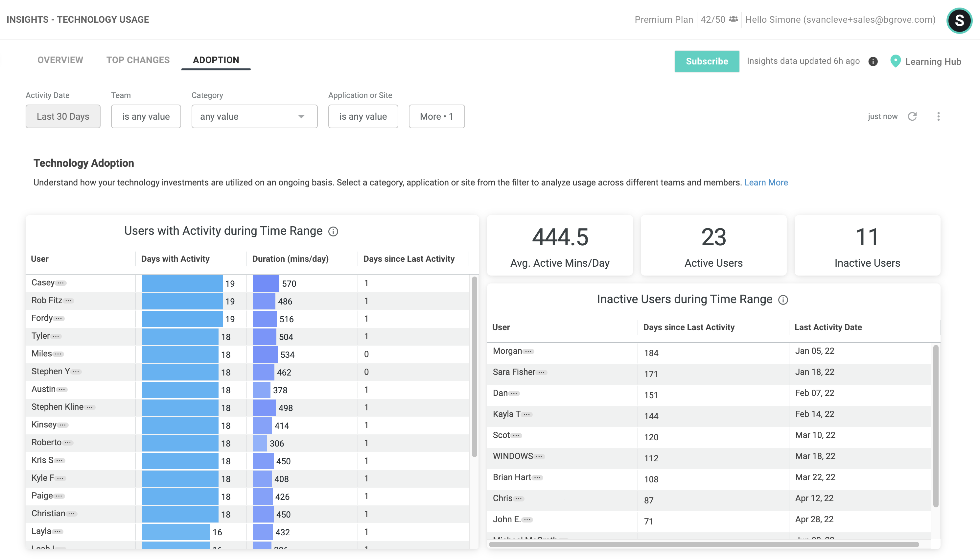Open ellipsis menu next to Kinsey

tap(63, 425)
